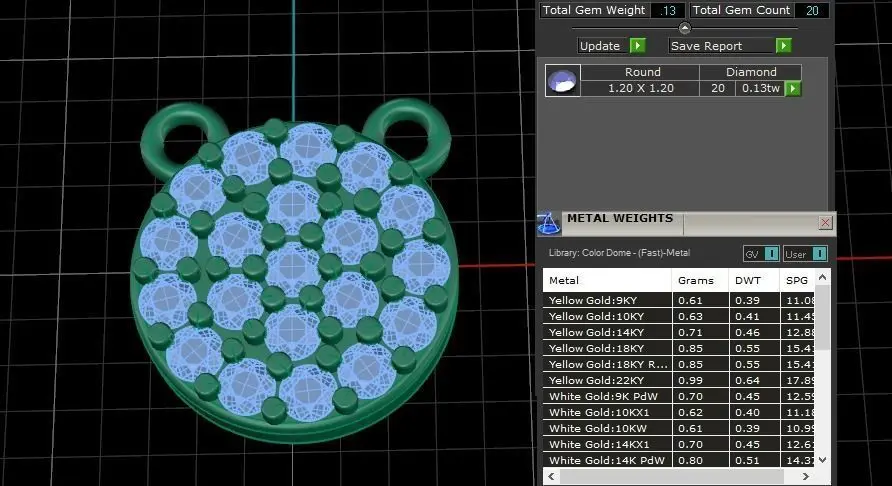Click the metal table's scroll-down arrow
The height and width of the screenshot is (486, 892).
(x=822, y=459)
